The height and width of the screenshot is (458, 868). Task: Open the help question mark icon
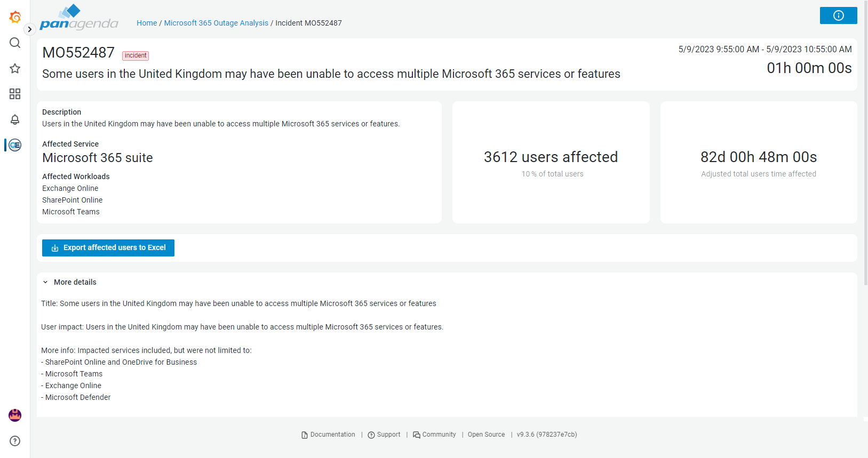click(x=15, y=441)
